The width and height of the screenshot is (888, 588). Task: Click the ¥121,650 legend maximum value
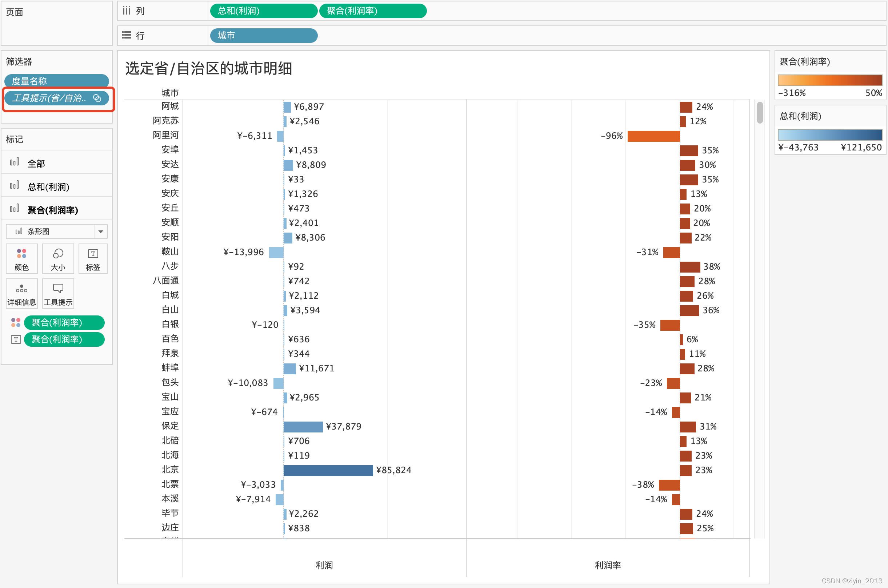[x=861, y=148]
